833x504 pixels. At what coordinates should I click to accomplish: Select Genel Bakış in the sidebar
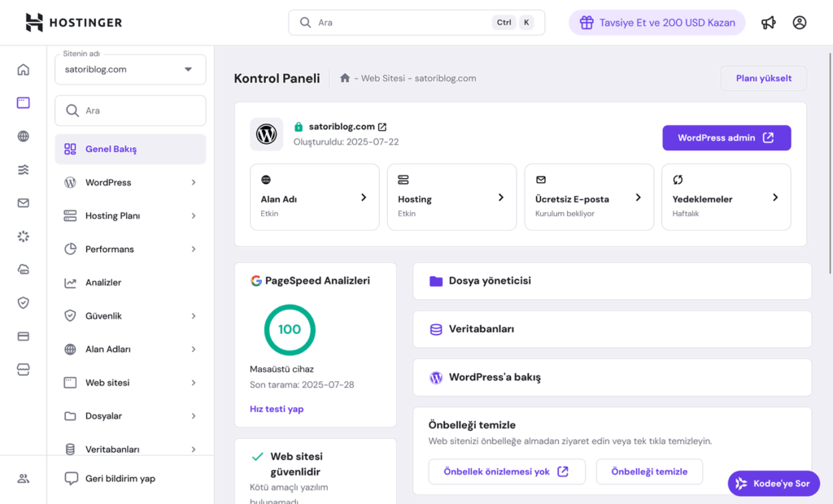pyautogui.click(x=130, y=150)
